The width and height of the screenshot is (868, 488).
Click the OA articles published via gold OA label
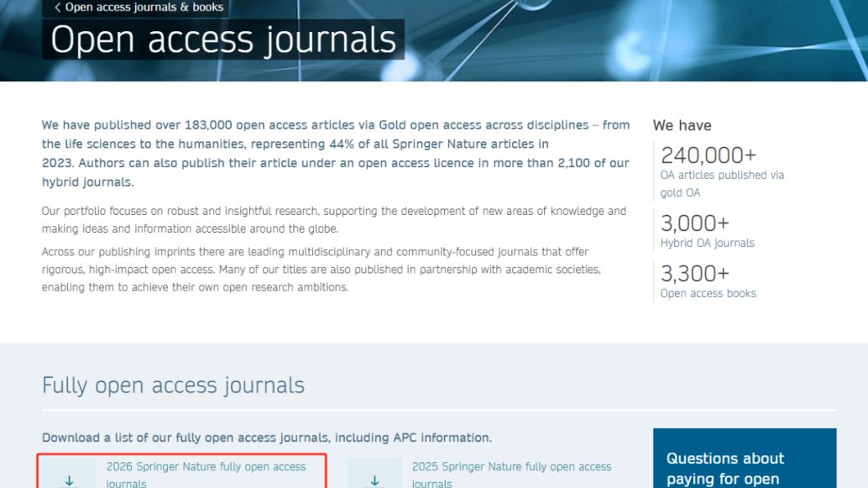(721, 183)
